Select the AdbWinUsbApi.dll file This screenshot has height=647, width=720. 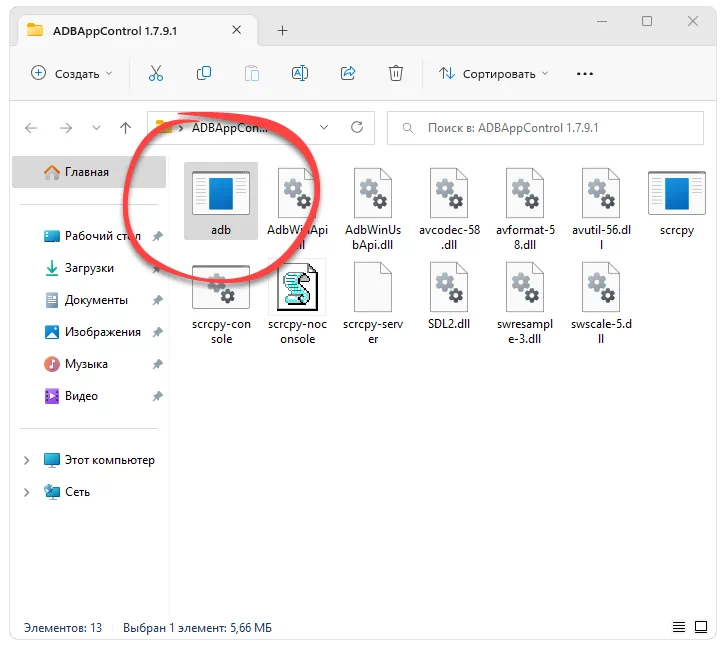[x=373, y=210]
